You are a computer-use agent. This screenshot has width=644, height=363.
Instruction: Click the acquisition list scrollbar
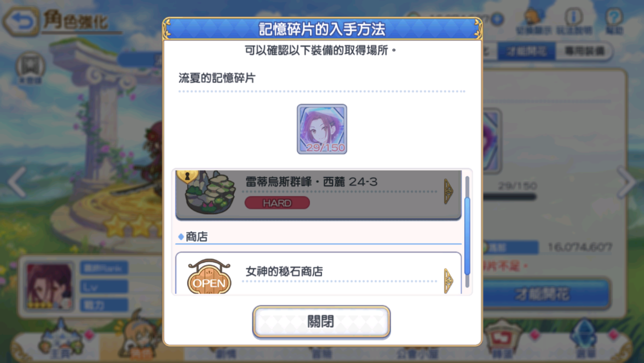(467, 232)
